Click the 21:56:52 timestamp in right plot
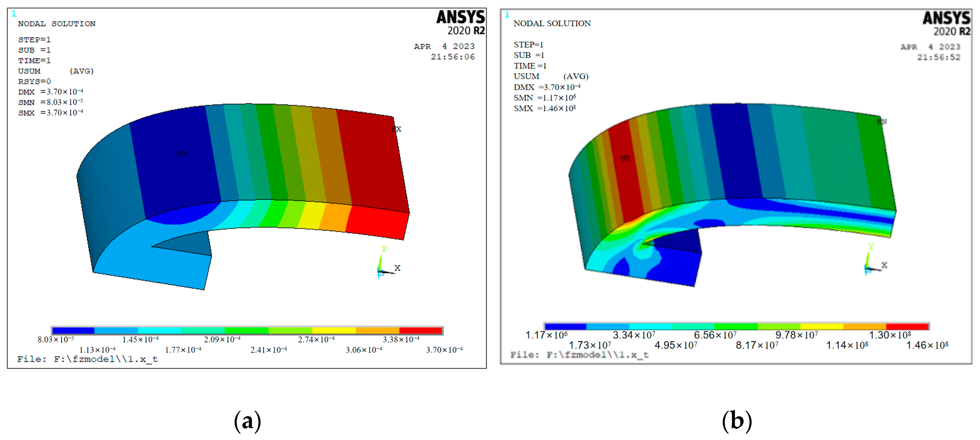 [939, 57]
